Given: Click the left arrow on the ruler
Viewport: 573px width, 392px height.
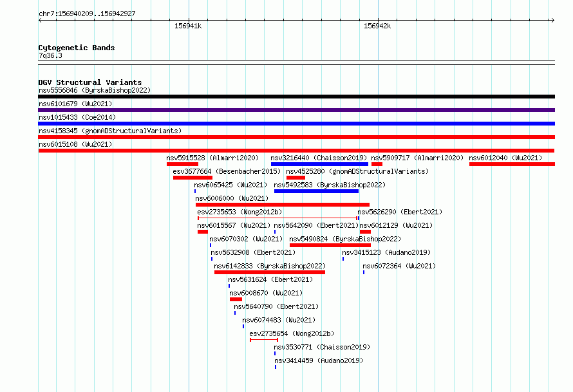Looking at the screenshot, I should 41,21.
